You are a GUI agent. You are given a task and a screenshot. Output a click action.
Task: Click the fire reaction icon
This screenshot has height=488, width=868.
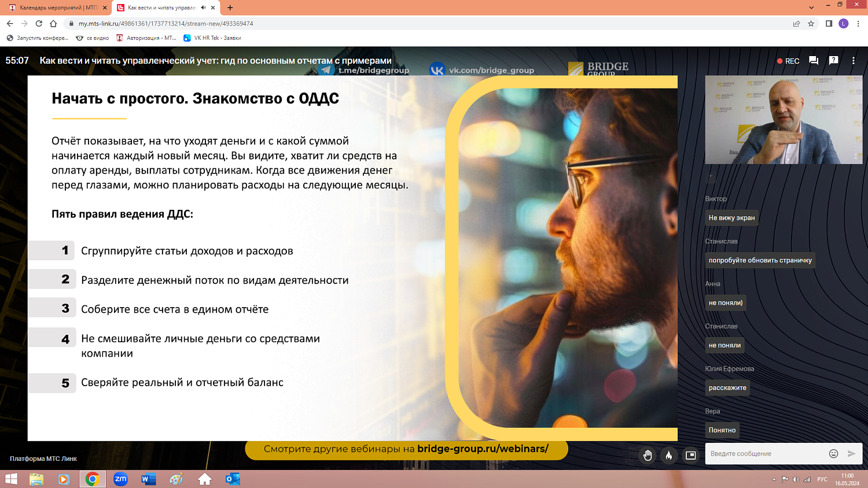[669, 456]
